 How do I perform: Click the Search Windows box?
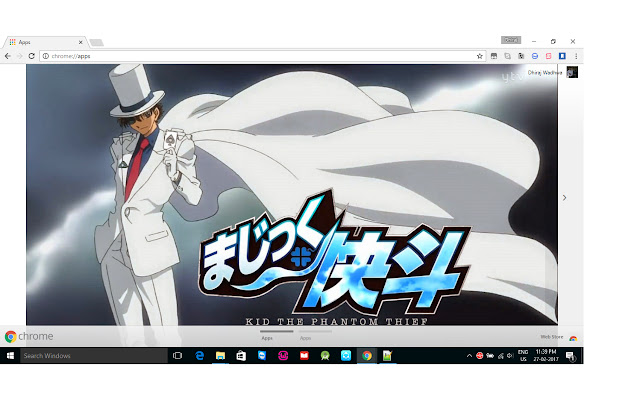click(94, 356)
